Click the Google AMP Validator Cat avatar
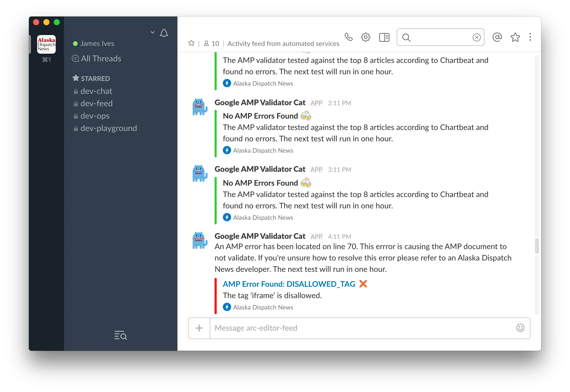 200,240
